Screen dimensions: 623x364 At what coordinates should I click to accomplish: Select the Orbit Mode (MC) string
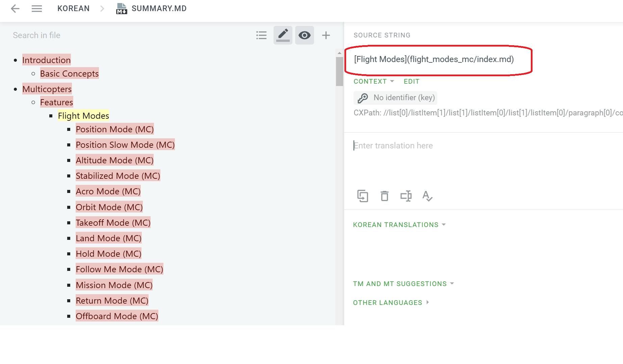coord(109,207)
